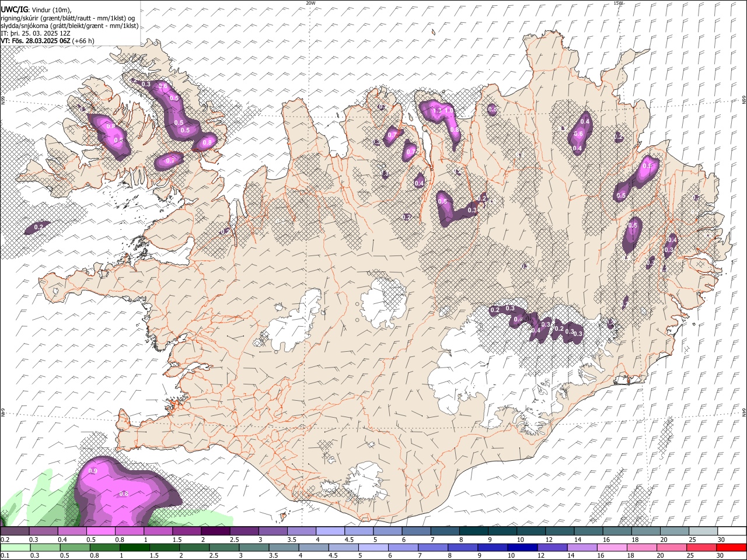Click the '20W' longitude label at top edge
The height and width of the screenshot is (560, 747).
point(310,3)
